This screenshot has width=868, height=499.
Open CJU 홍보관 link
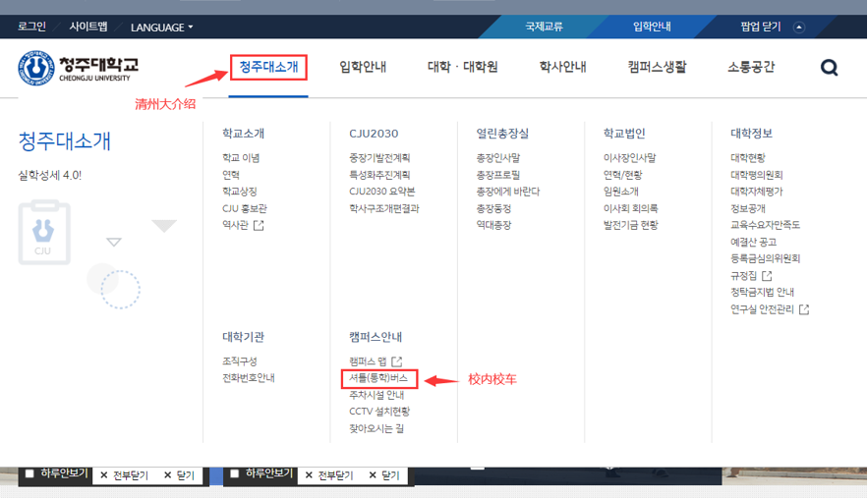click(x=245, y=208)
